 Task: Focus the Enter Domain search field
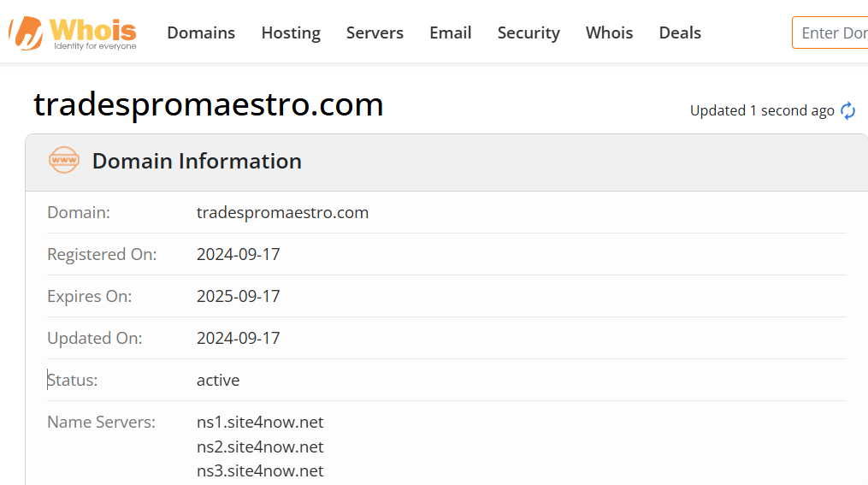[x=830, y=33]
